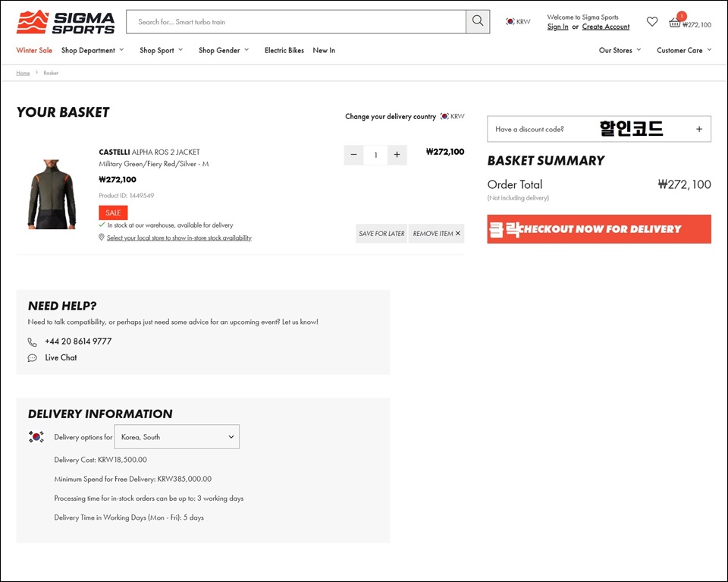Click the Live Chat link

(x=61, y=357)
